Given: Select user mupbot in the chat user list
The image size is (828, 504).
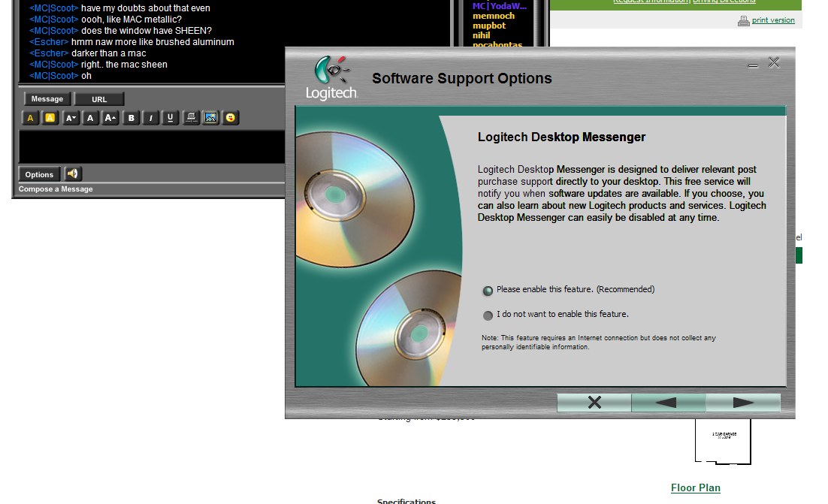Looking at the screenshot, I should tap(489, 26).
